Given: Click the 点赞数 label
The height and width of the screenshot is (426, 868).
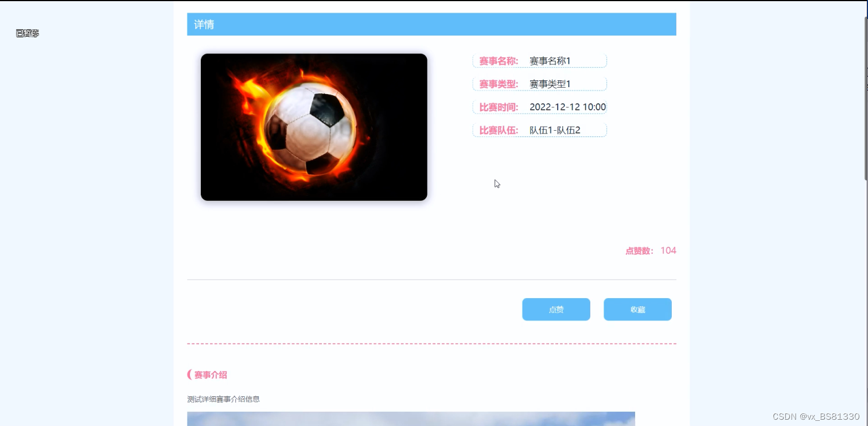Looking at the screenshot, I should coord(640,251).
